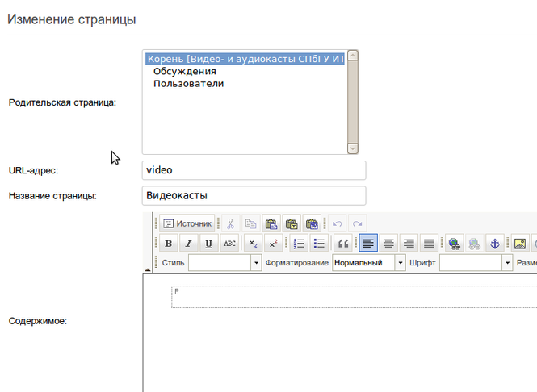Center-align the text
The height and width of the screenshot is (392, 537).
(x=388, y=243)
